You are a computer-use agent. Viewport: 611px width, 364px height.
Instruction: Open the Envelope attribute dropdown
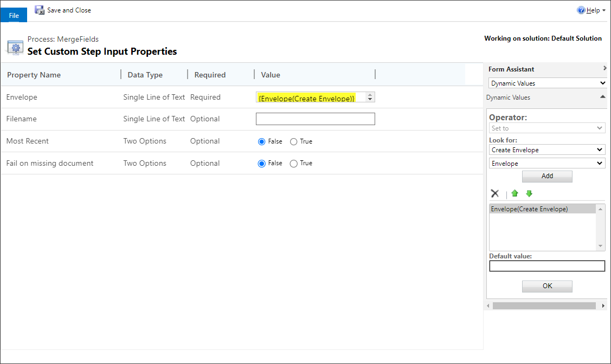tap(547, 163)
